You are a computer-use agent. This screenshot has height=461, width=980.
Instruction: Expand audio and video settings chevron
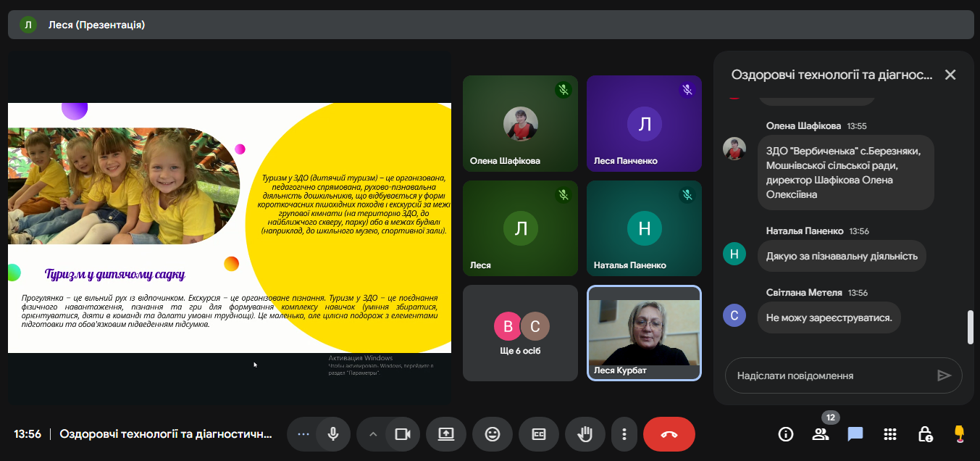coord(373,434)
